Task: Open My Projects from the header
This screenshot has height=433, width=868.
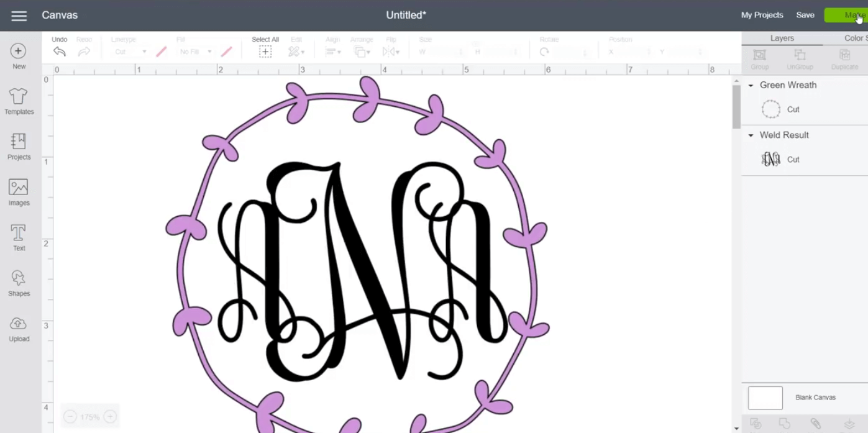Action: 762,15
